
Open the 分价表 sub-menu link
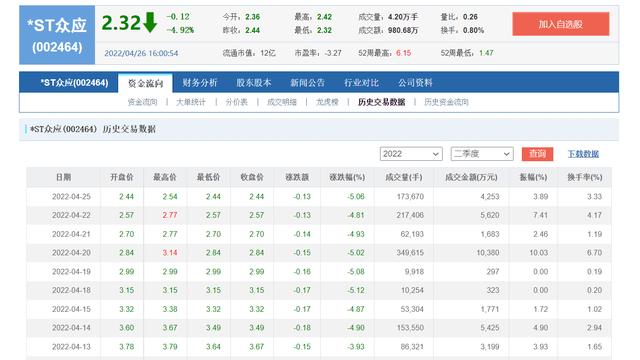tap(236, 102)
